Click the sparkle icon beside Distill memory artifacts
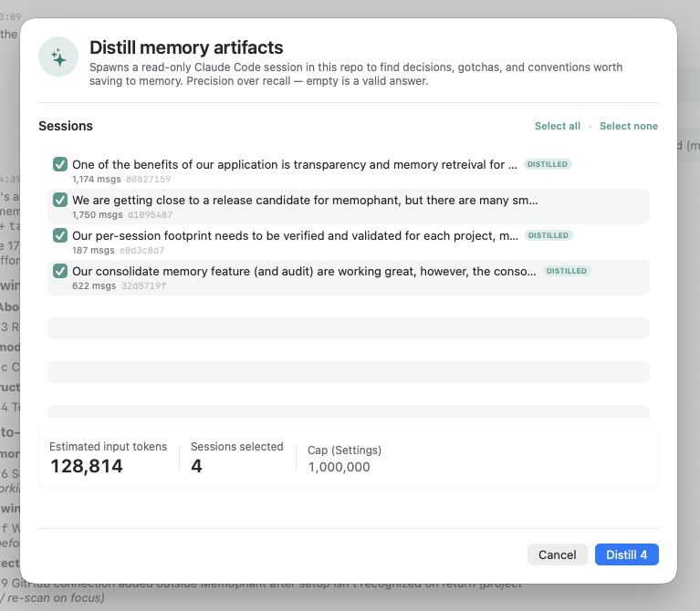This screenshot has width=700, height=611. (x=58, y=57)
